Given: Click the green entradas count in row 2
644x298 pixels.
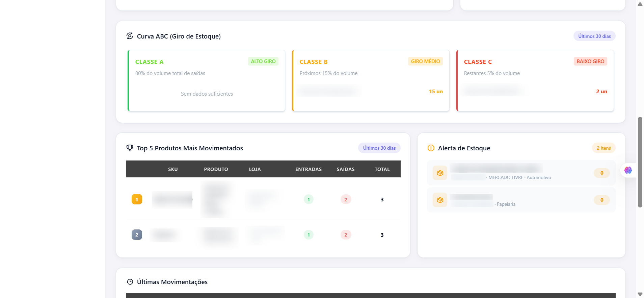Looking at the screenshot, I should [x=308, y=235].
